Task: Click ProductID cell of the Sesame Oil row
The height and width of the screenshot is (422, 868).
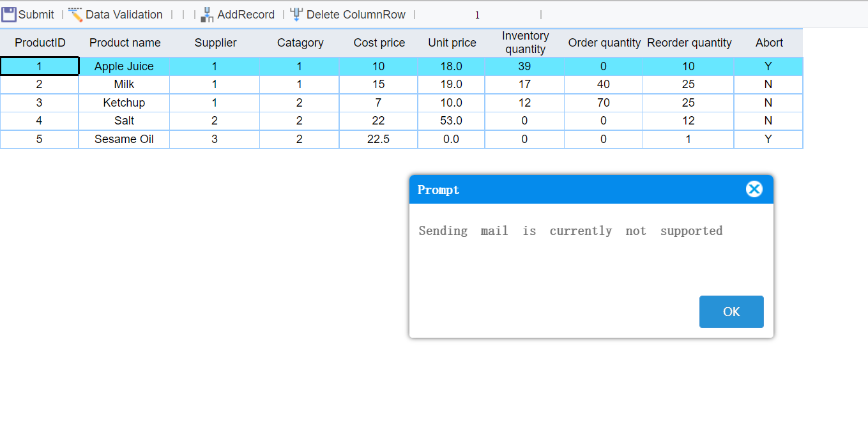Action: pos(40,139)
